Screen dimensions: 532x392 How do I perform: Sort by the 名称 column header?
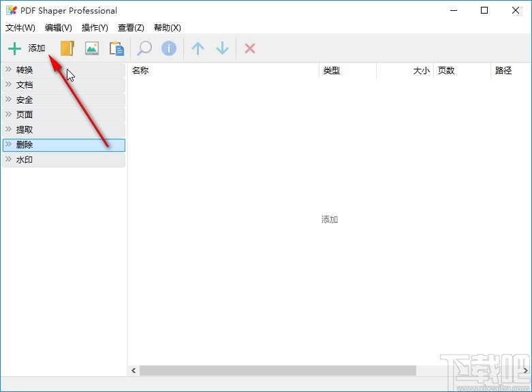223,71
